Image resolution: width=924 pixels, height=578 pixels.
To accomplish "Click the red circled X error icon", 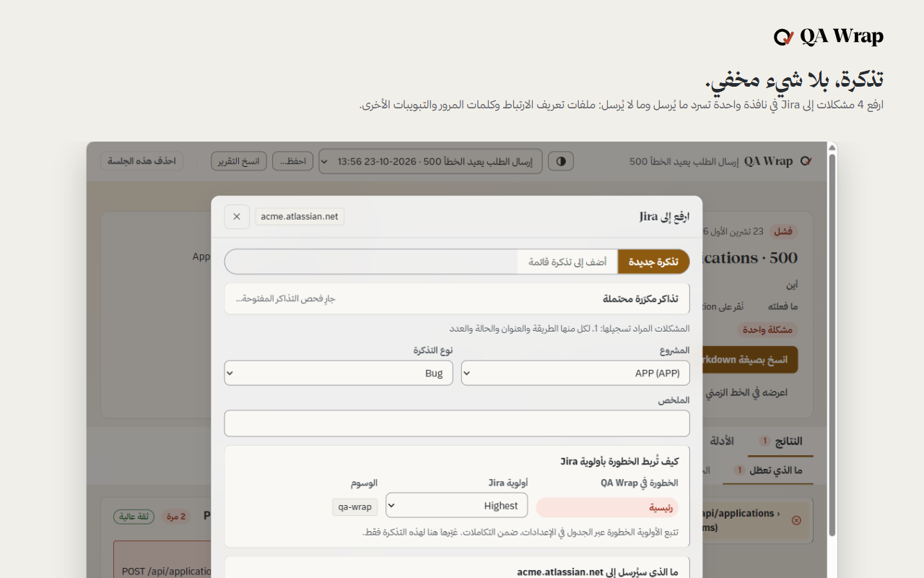I will tap(796, 520).
